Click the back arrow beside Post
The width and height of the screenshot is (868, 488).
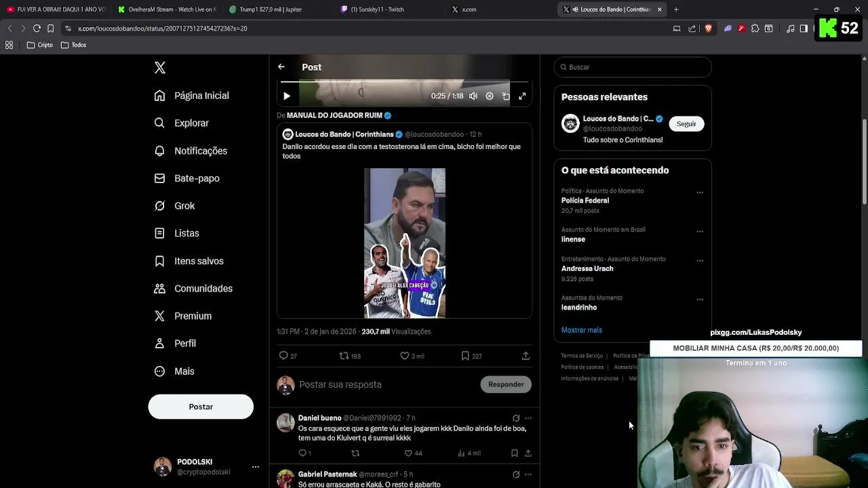click(281, 67)
